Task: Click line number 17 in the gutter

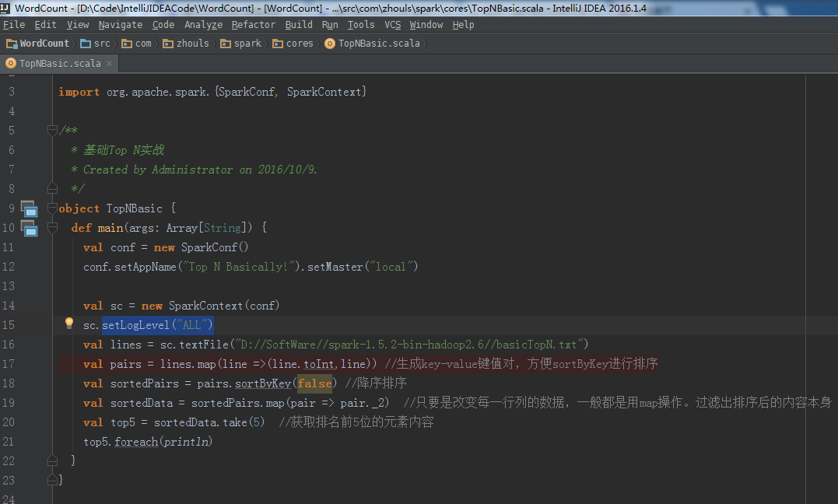Action: pyautogui.click(x=8, y=364)
